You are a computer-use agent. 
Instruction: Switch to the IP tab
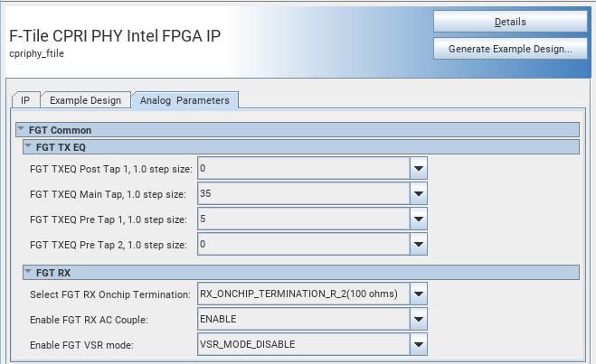point(25,100)
